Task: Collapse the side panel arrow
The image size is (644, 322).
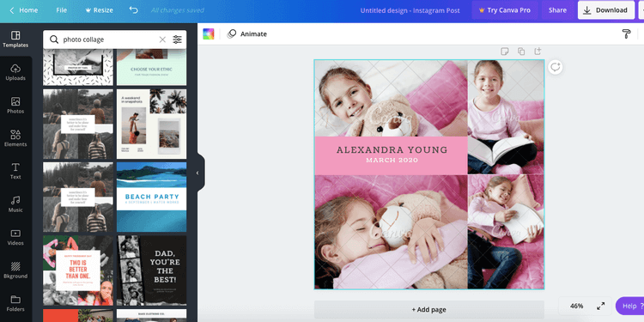Action: (x=197, y=173)
